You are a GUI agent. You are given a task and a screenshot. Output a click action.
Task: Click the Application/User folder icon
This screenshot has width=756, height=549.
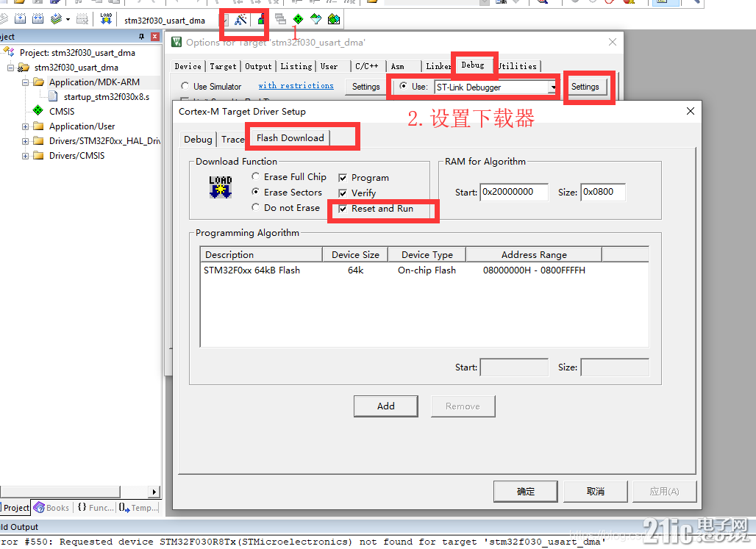click(x=38, y=126)
